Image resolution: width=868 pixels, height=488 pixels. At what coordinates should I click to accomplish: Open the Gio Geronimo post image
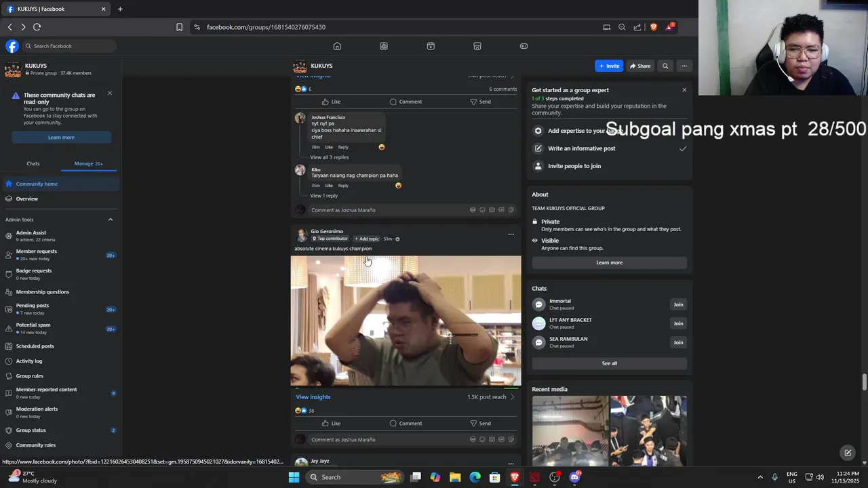406,321
